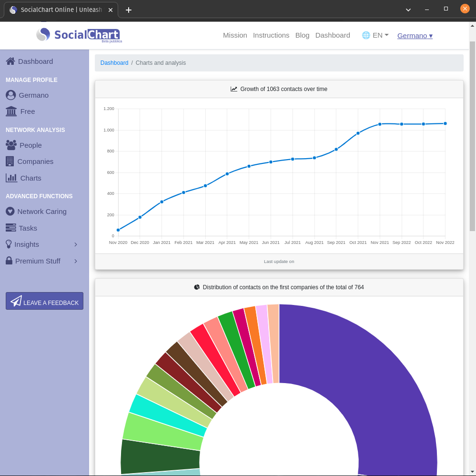The height and width of the screenshot is (476, 476).
Task: Open Tasks section
Action: 28,228
